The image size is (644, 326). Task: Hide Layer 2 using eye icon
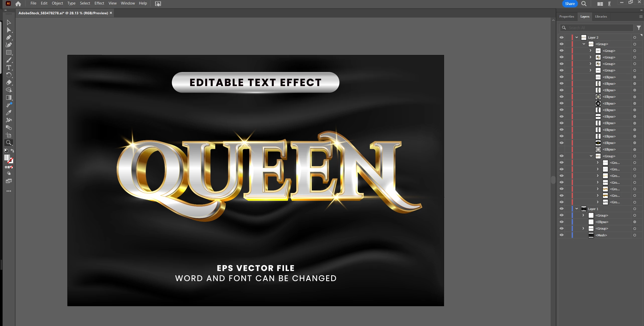pos(561,37)
